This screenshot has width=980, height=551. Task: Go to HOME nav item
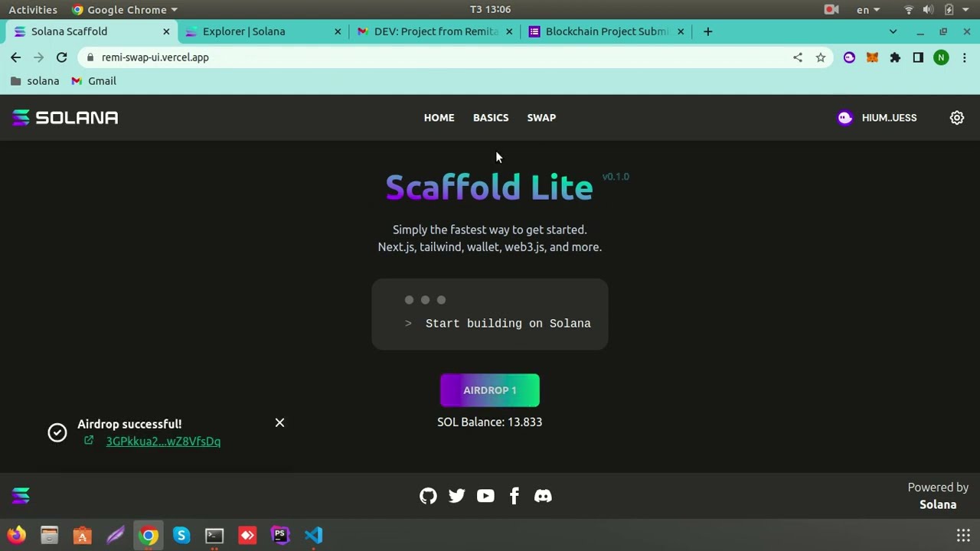click(439, 118)
